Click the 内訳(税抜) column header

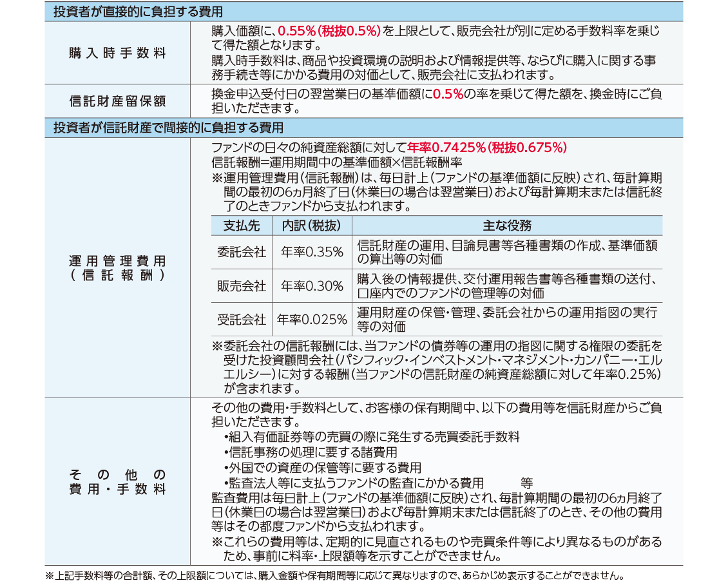point(312,226)
